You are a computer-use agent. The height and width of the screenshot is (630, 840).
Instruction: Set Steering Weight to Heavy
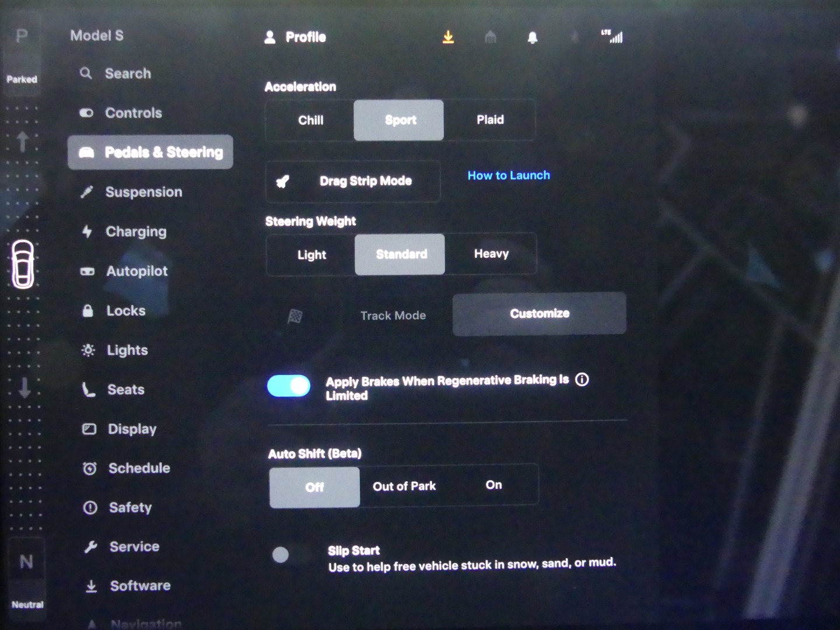pos(491,254)
